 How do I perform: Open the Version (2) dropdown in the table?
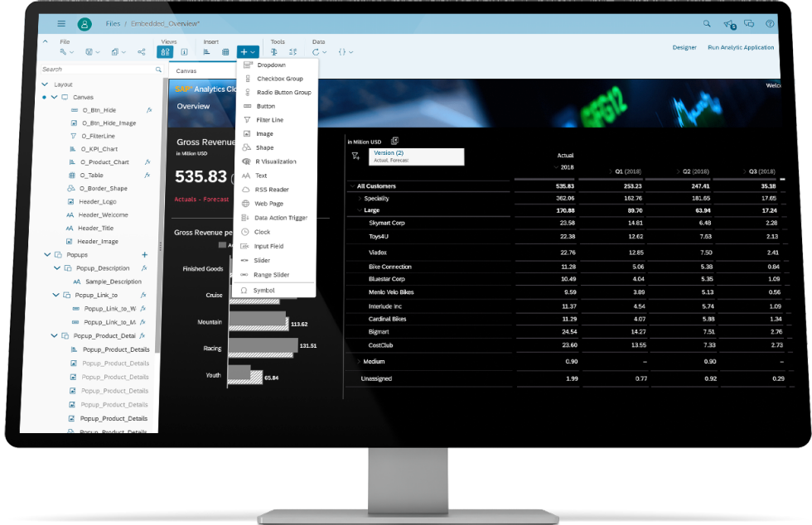[406, 156]
